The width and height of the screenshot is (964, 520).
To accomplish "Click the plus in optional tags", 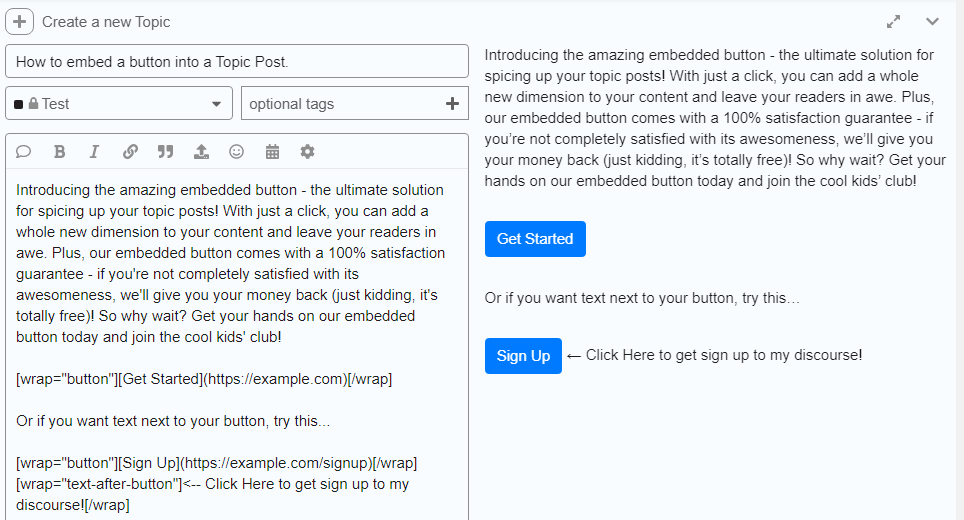I will (452, 103).
